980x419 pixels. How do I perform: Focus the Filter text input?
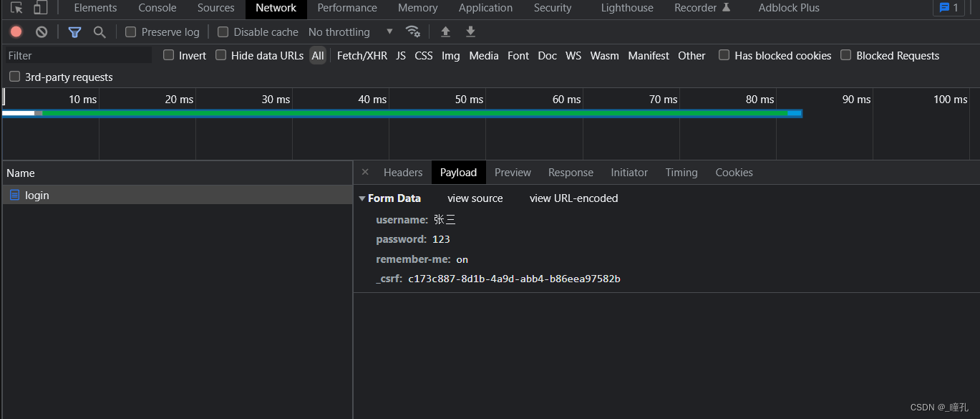(x=77, y=55)
